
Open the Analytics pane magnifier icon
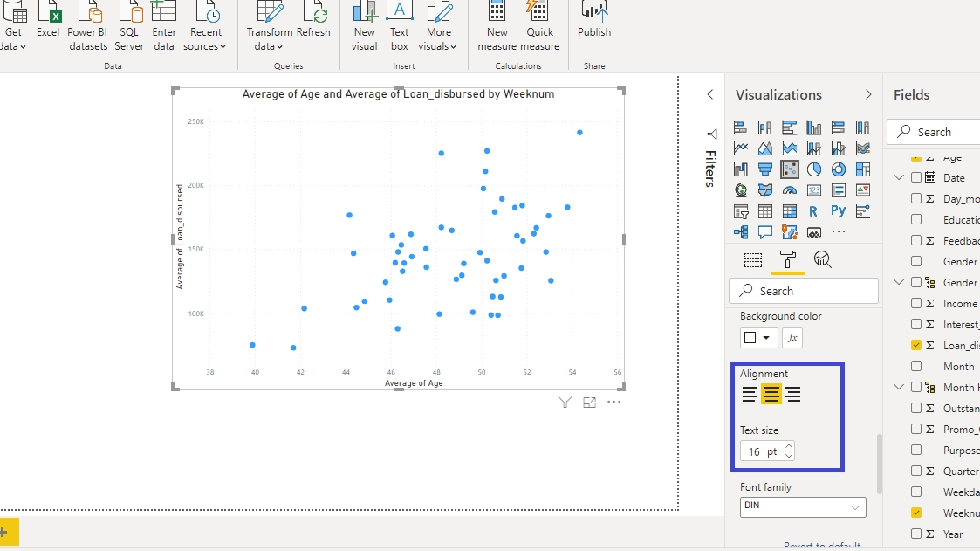822,259
